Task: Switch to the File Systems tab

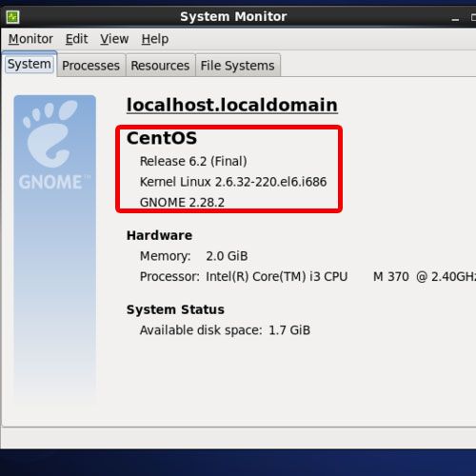Action: [237, 66]
